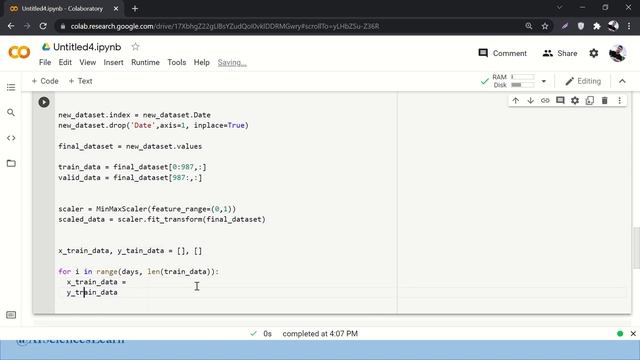Click 'completed at 4:07 PM' status text
640x360 pixels.
click(320, 333)
